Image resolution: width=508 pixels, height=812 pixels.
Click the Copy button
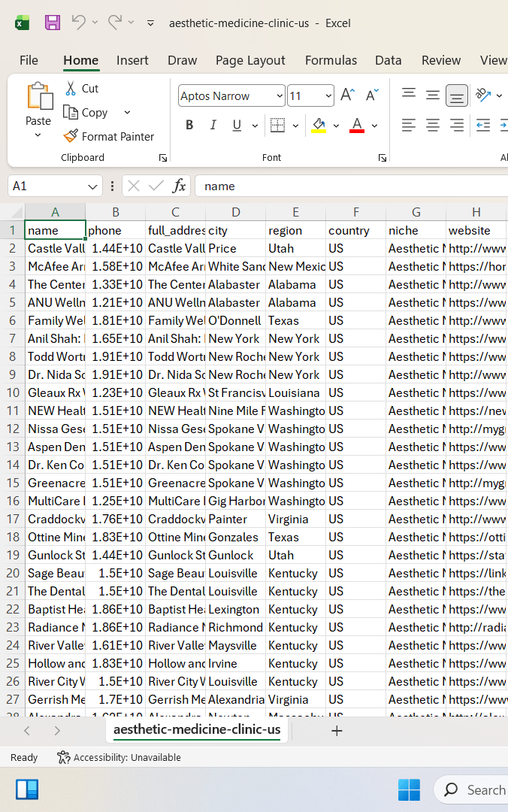86,112
